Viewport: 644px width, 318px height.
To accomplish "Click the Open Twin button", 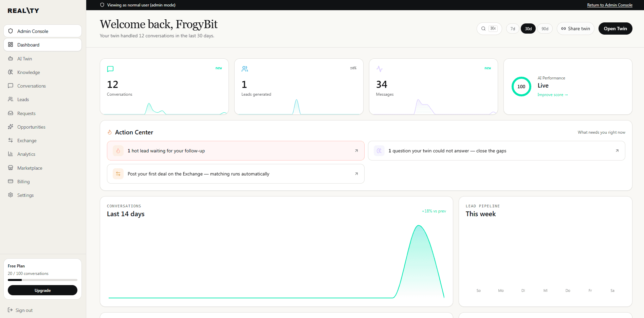I will 615,29.
